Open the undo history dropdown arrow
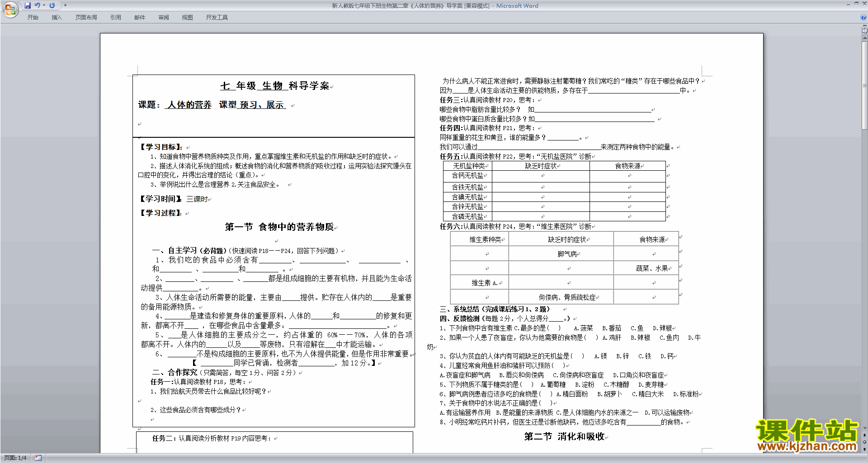 pyautogui.click(x=44, y=5)
